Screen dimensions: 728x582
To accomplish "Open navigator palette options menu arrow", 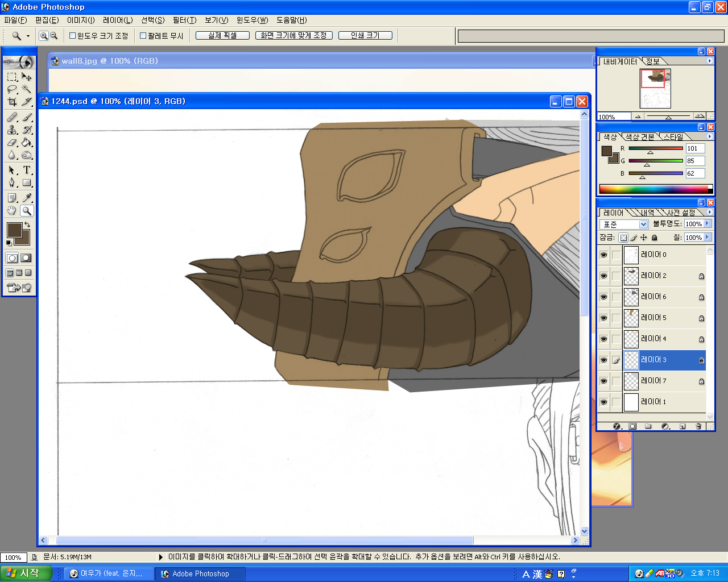I will point(710,61).
